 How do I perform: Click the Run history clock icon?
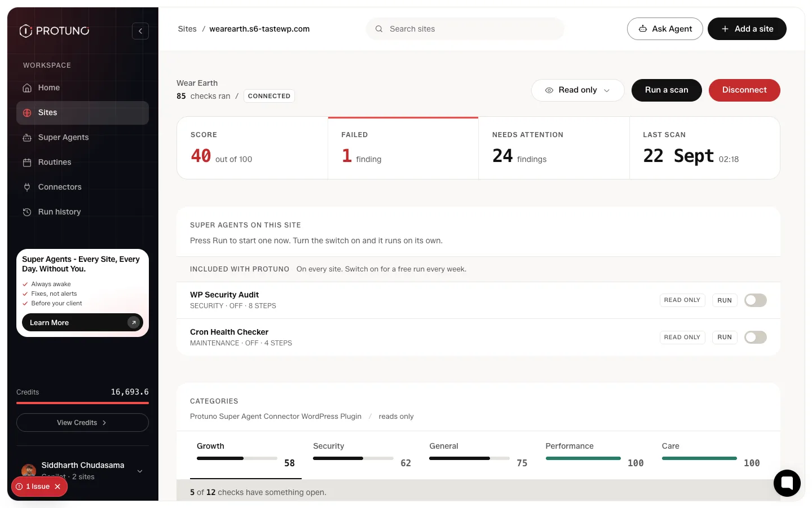27,212
